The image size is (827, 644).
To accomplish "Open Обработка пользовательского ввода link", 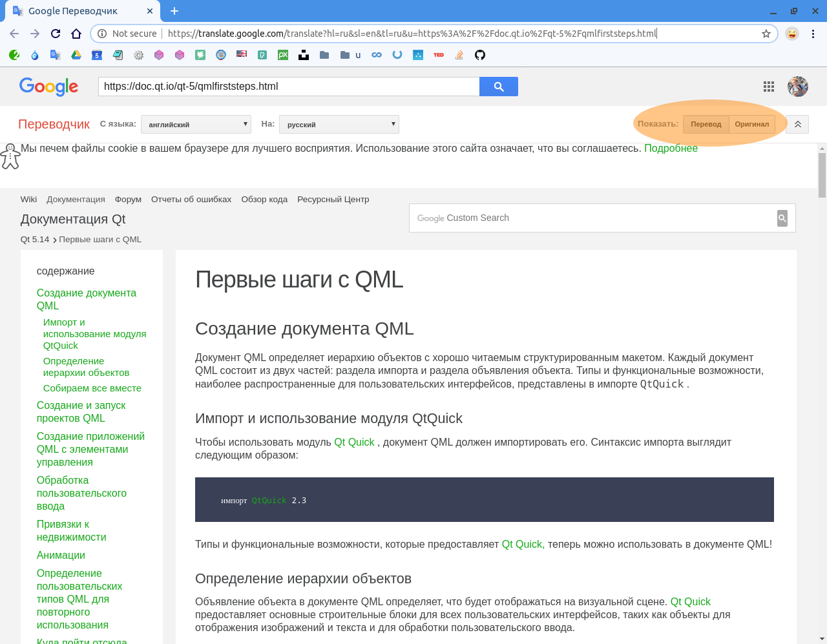I will point(81,493).
